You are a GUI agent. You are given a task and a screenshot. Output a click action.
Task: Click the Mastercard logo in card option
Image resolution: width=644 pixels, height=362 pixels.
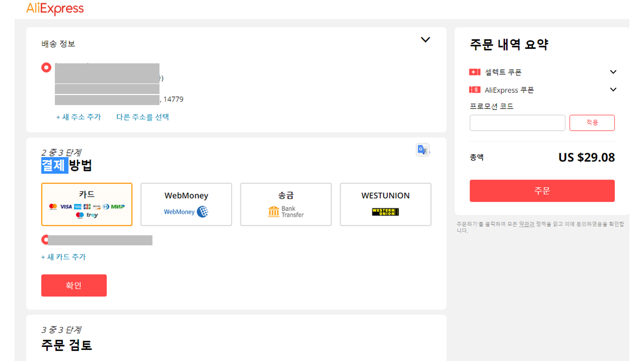[x=53, y=207]
